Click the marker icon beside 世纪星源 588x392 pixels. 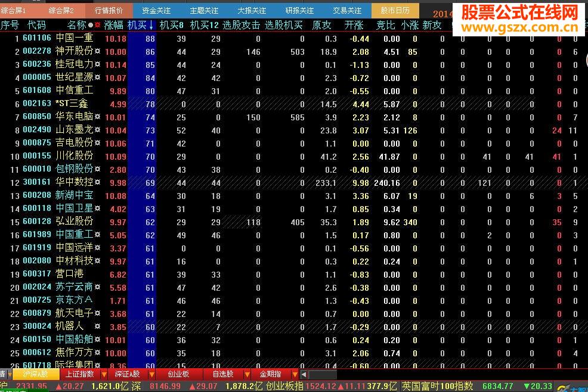click(97, 77)
